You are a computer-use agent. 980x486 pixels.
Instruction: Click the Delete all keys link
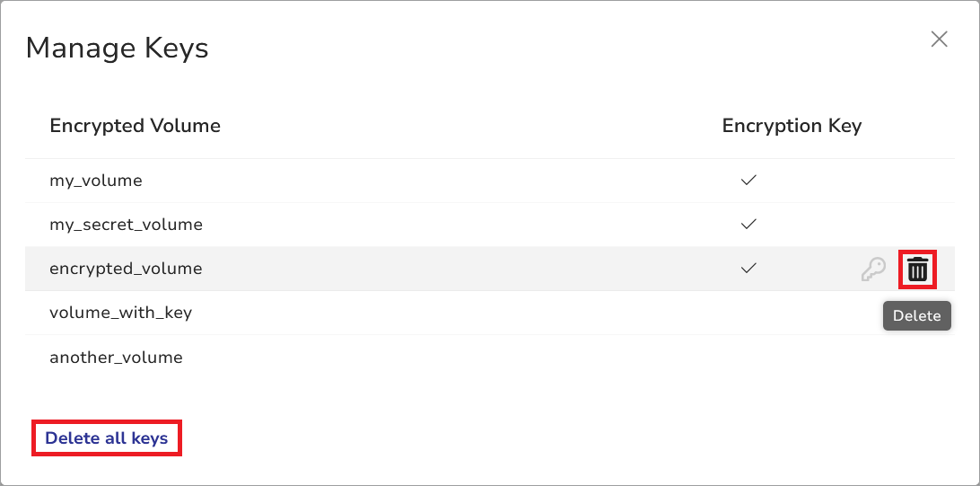[x=107, y=438]
